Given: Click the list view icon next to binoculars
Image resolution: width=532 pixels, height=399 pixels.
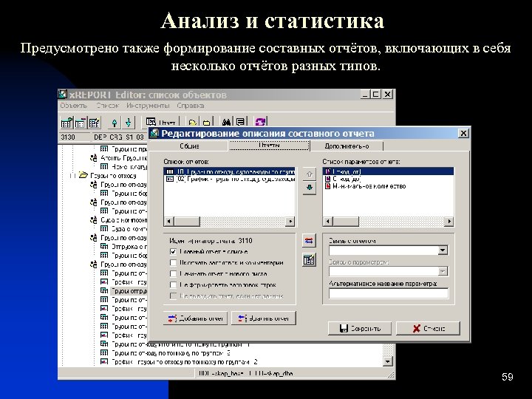Looking at the screenshot, I should tap(240, 122).
